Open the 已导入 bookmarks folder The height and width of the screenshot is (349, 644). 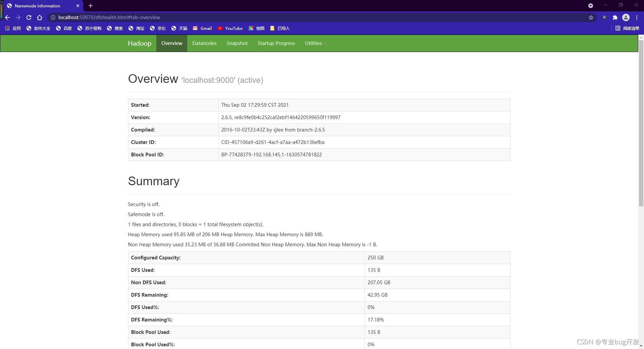[x=280, y=29]
